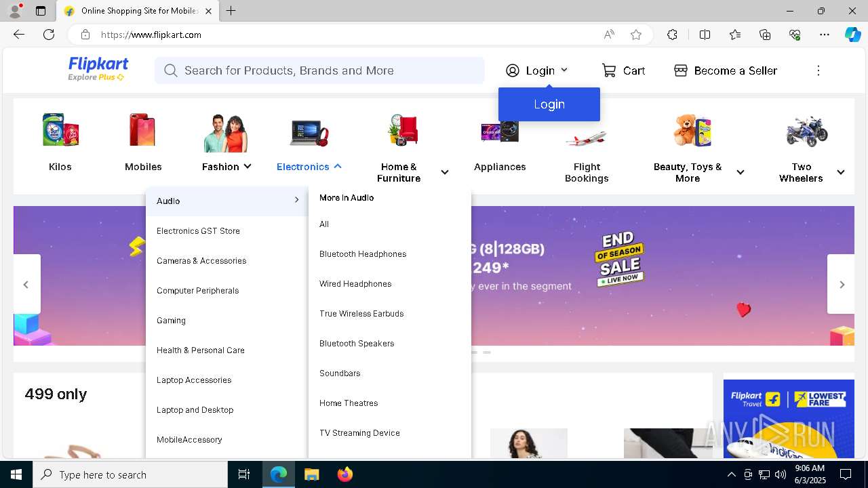The image size is (868, 488).
Task: Open the Home & Furniture chair image
Action: coord(404,130)
